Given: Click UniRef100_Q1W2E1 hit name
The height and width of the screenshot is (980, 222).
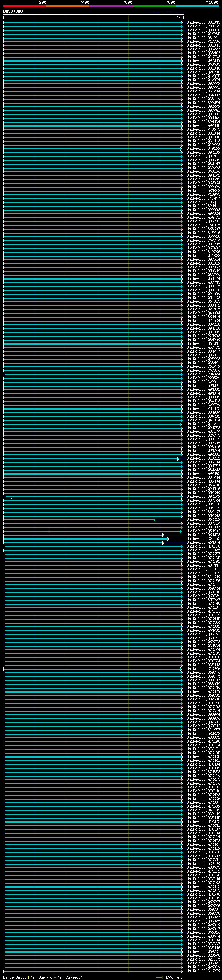Looking at the screenshot, I should click(x=203, y=459).
